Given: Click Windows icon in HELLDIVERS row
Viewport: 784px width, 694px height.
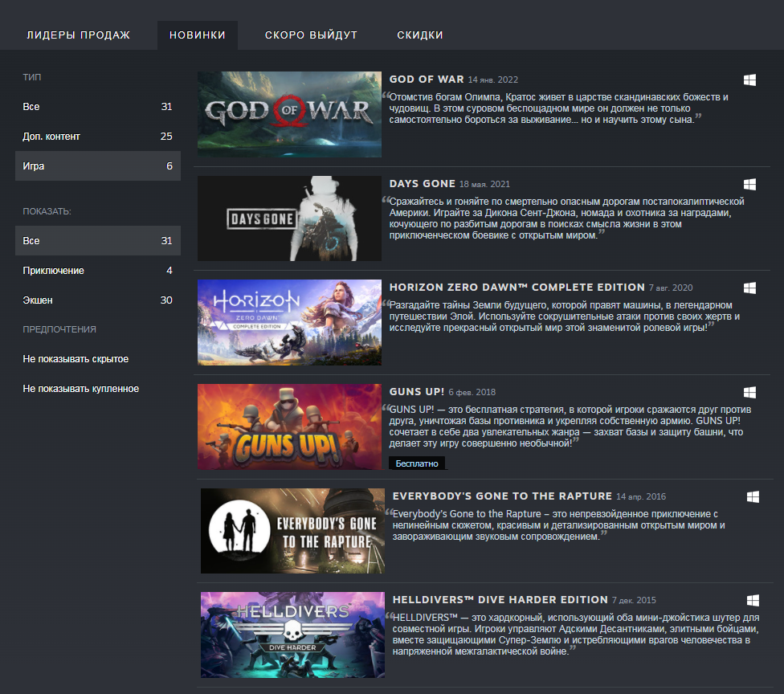Looking at the screenshot, I should coord(753,600).
